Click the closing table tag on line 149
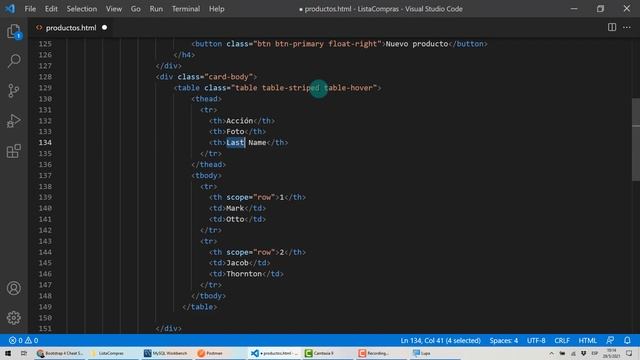The width and height of the screenshot is (640, 360). [x=200, y=307]
